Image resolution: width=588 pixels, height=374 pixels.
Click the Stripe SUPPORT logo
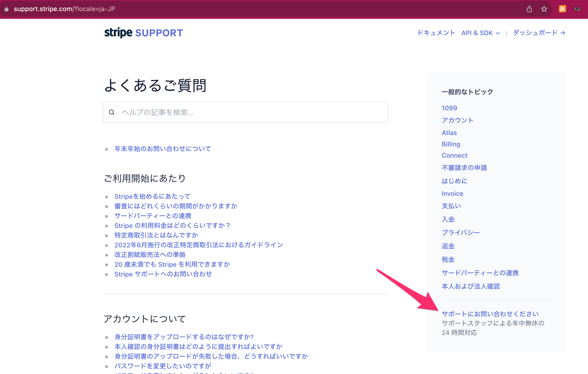click(144, 33)
